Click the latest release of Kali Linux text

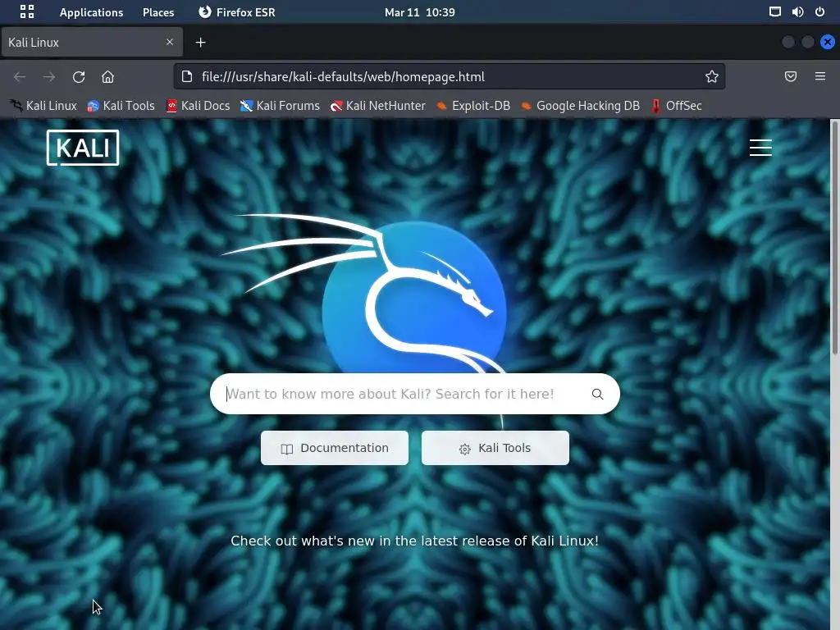pos(413,541)
